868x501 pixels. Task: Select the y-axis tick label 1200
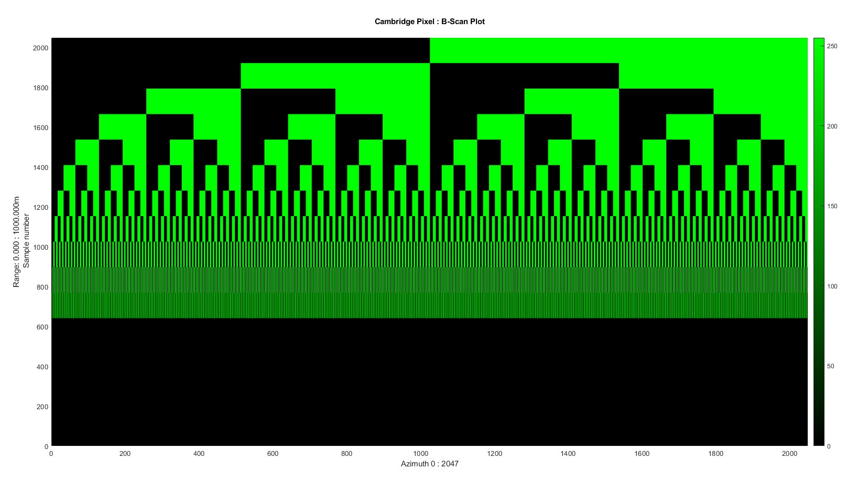40,207
